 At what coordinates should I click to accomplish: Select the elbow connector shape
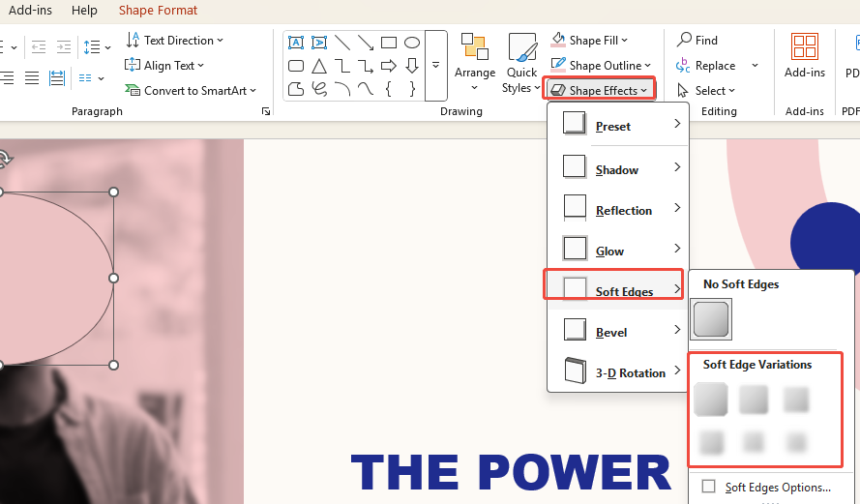(342, 67)
